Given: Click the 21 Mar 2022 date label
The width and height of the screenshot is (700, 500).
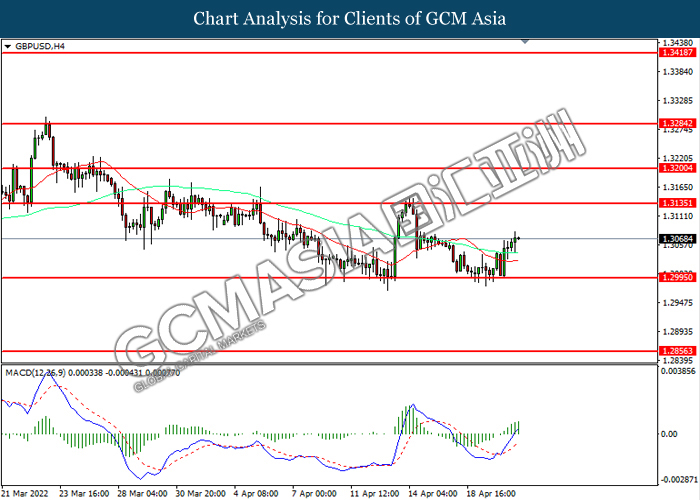Looking at the screenshot, I should (25, 493).
